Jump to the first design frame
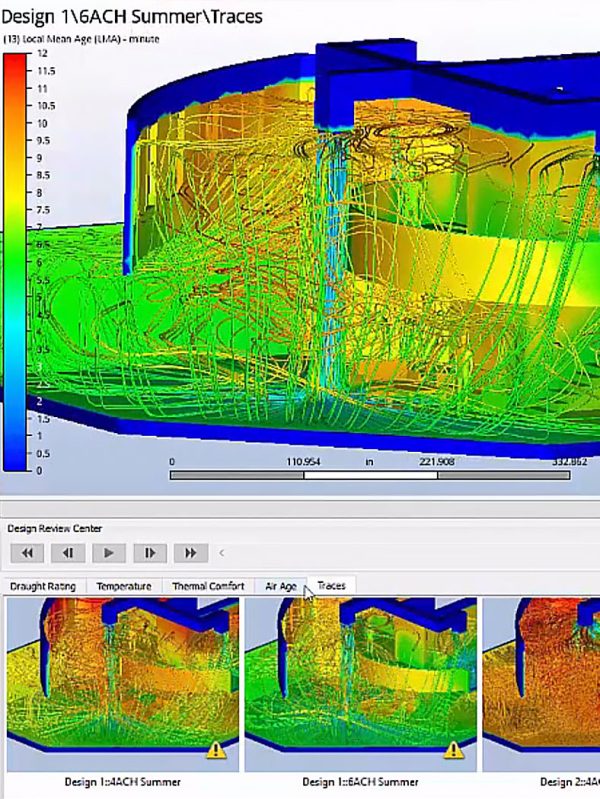The width and height of the screenshot is (600, 799). [28, 552]
